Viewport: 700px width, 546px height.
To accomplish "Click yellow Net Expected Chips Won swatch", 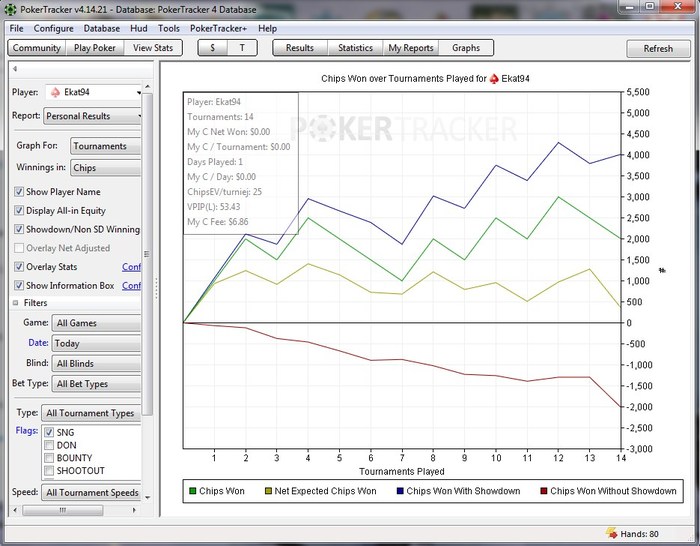I will coord(268,491).
